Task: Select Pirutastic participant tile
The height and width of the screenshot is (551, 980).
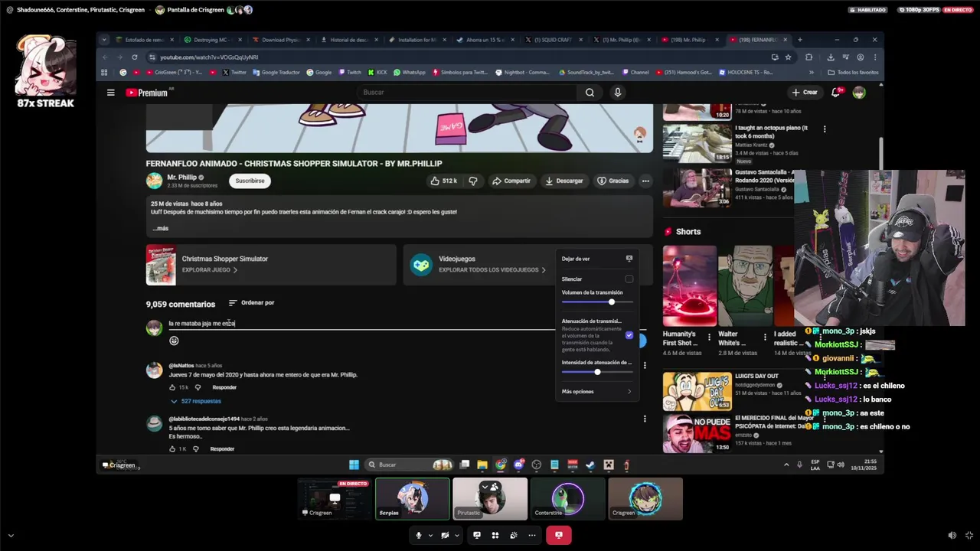Action: 490,499
